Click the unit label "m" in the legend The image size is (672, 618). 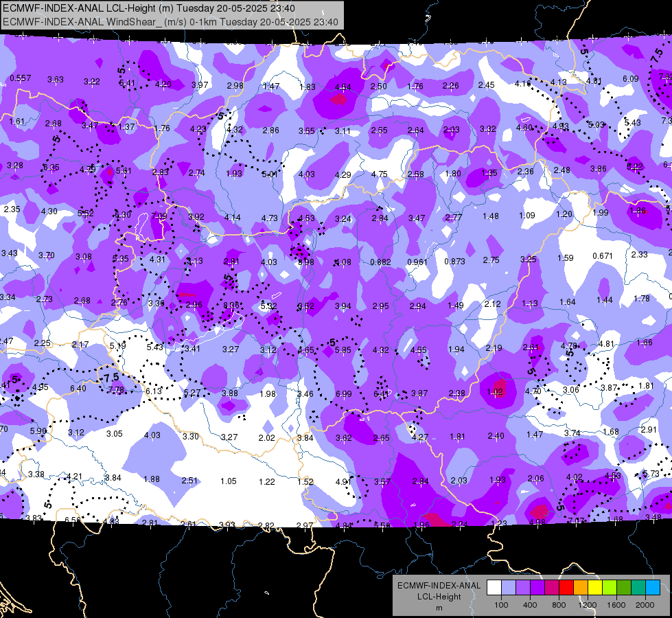439,608
